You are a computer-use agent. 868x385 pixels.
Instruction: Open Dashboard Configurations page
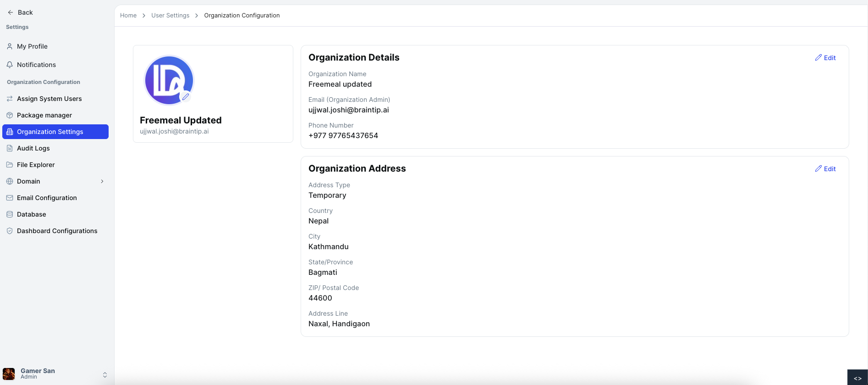coord(55,231)
